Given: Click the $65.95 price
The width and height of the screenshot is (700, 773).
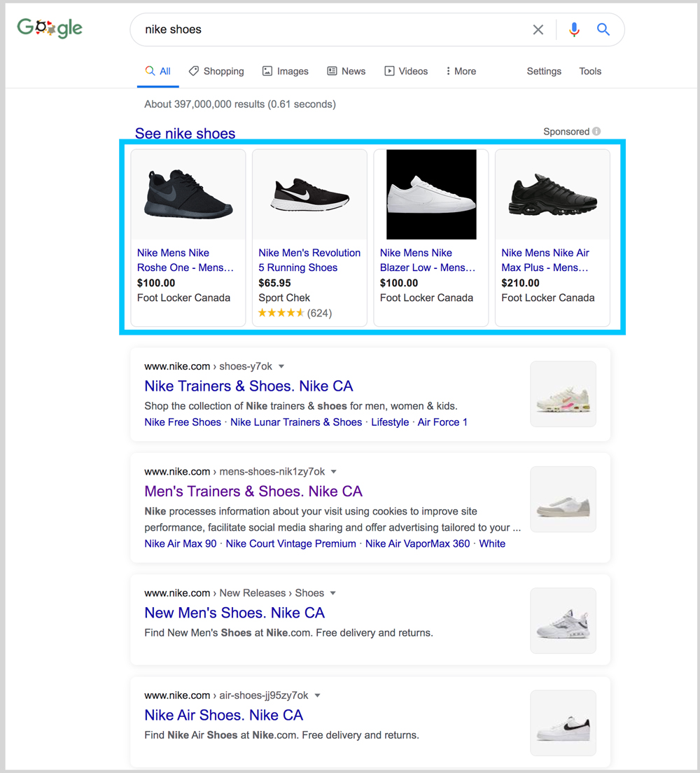Looking at the screenshot, I should (x=274, y=283).
